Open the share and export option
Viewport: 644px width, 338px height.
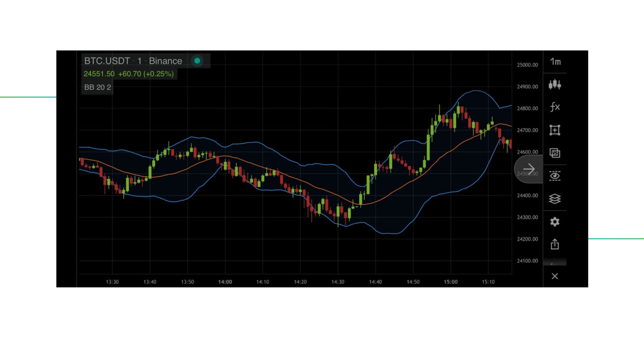[x=555, y=244]
